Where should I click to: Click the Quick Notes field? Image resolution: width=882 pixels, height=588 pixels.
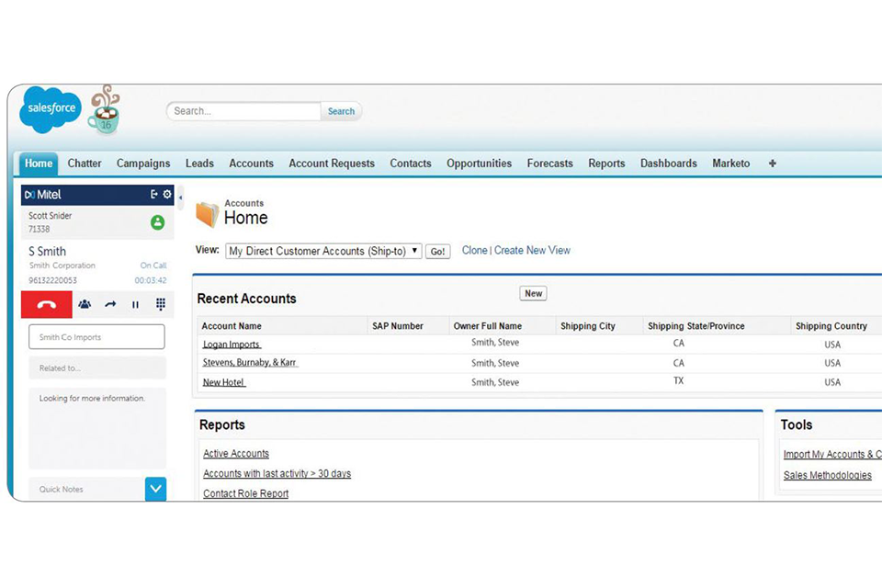click(87, 489)
